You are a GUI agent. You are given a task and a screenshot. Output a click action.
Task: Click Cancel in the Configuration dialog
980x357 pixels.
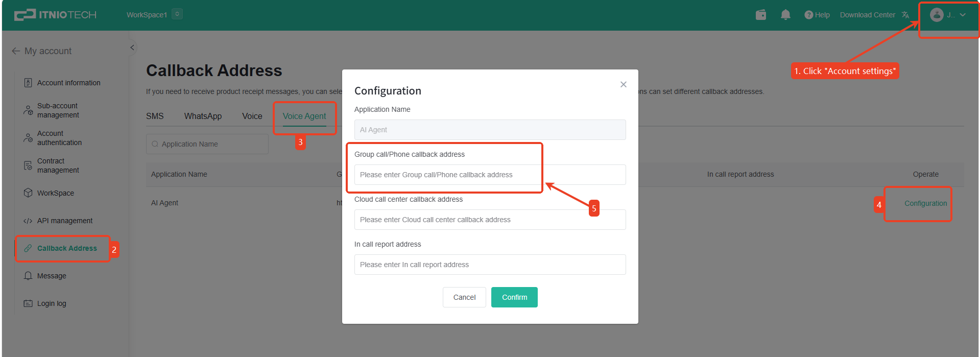(464, 297)
